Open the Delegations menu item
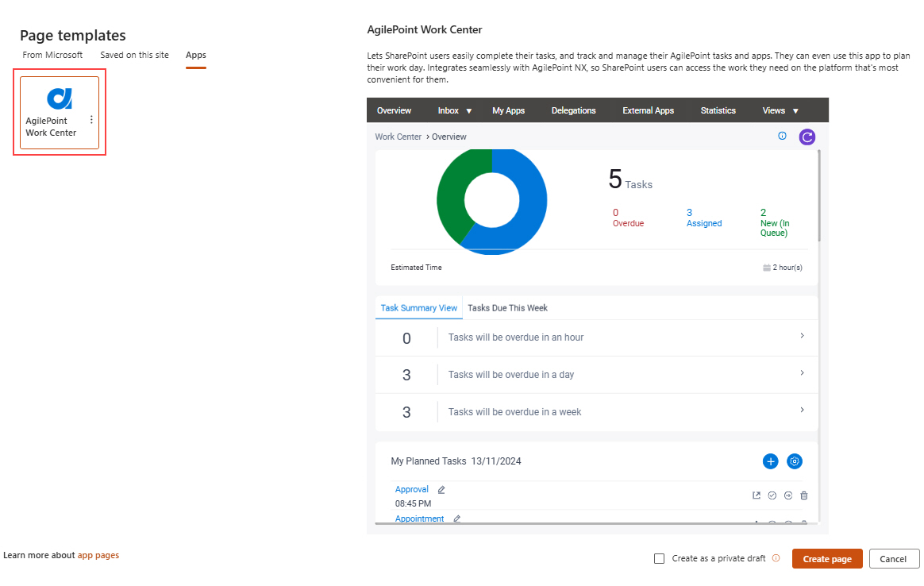 [x=573, y=110]
